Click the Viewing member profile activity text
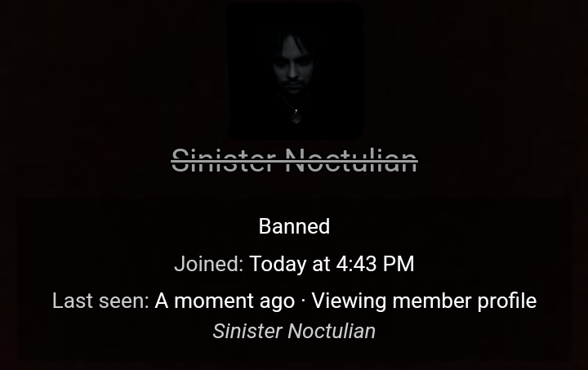Viewport: 588px width, 370px height. click(x=424, y=301)
